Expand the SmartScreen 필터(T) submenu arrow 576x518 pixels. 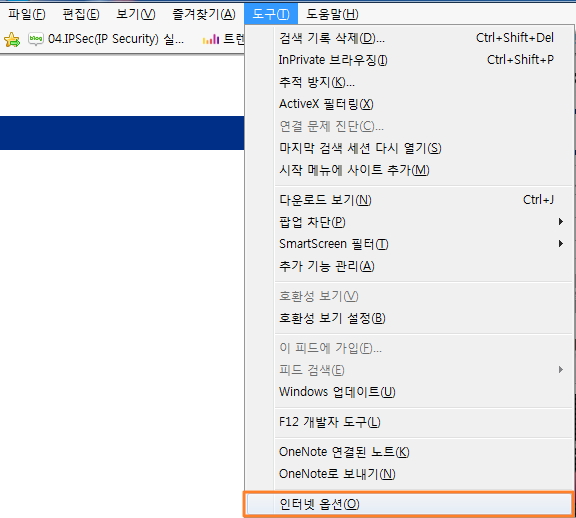coord(561,244)
